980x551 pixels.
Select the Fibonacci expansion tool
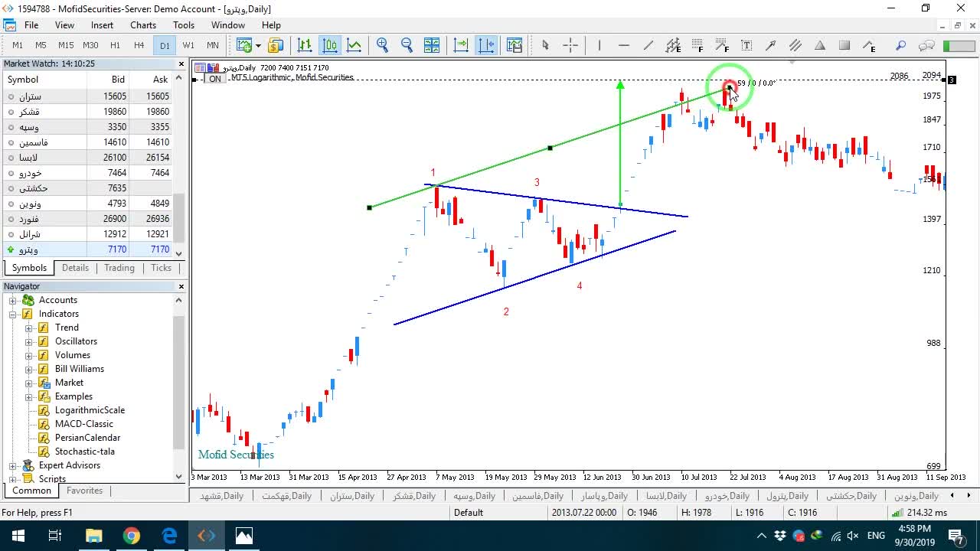click(722, 45)
